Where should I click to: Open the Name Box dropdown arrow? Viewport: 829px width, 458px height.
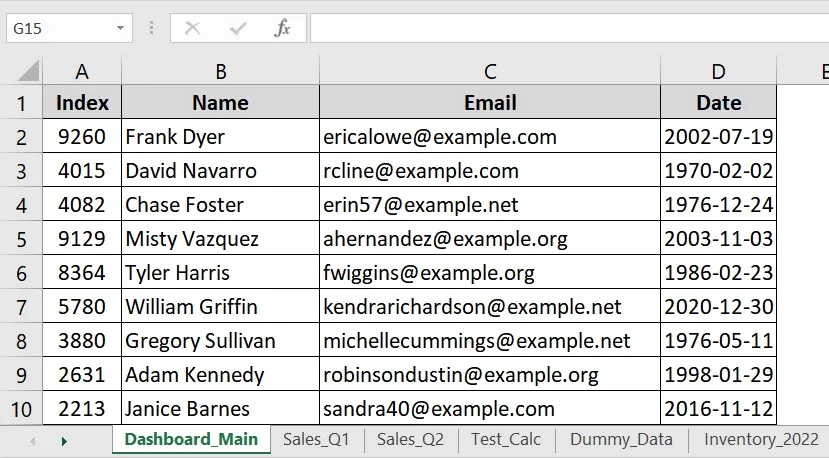121,28
